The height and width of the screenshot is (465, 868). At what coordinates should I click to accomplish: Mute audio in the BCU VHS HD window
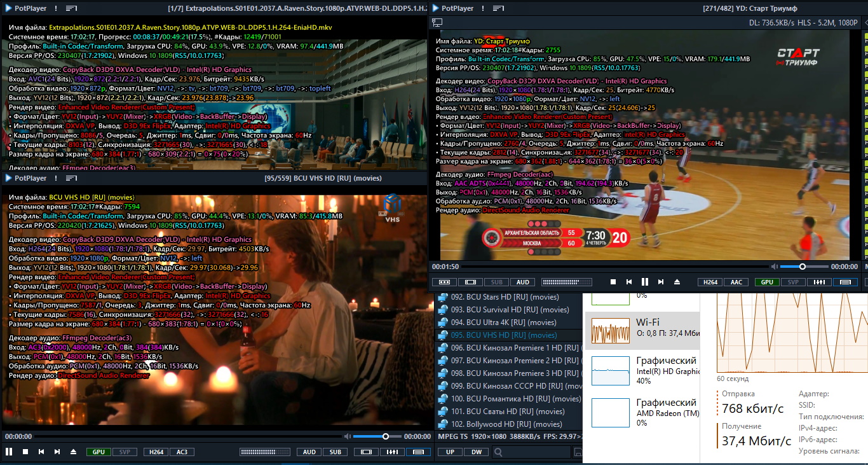pyautogui.click(x=348, y=436)
